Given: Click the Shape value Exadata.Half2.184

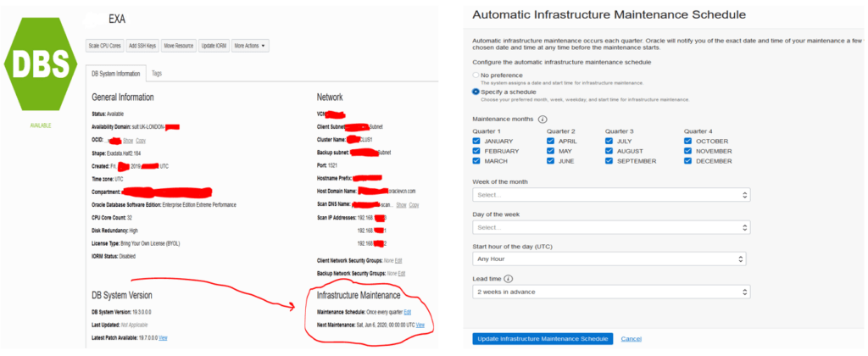Looking at the screenshot, I should pos(125,153).
